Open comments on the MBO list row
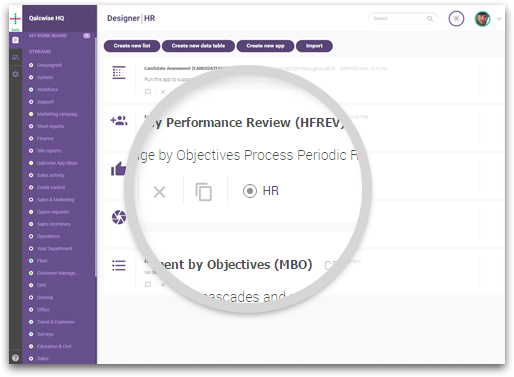Image resolution: width=514 pixels, height=377 pixels. pos(148,284)
